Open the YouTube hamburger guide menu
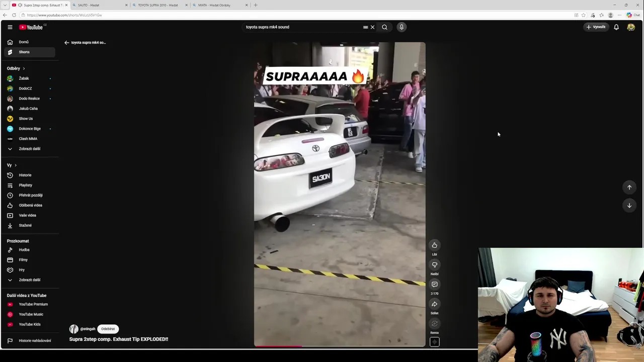 10,27
